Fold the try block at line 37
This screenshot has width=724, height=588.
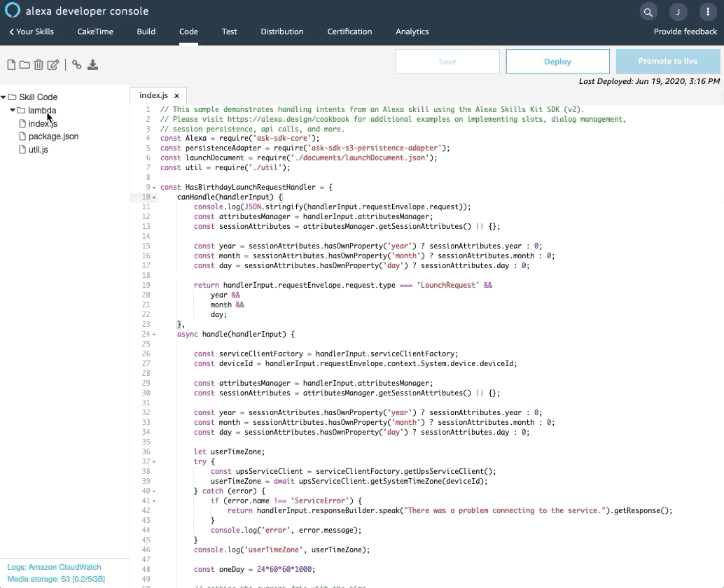154,462
